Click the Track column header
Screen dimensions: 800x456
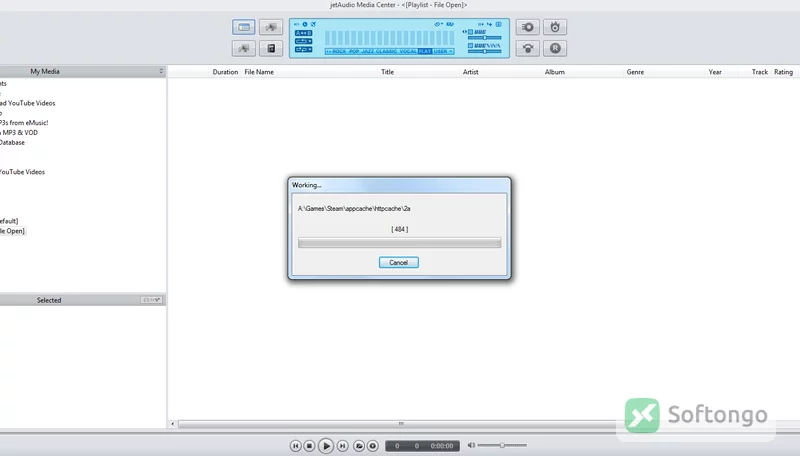[760, 72]
